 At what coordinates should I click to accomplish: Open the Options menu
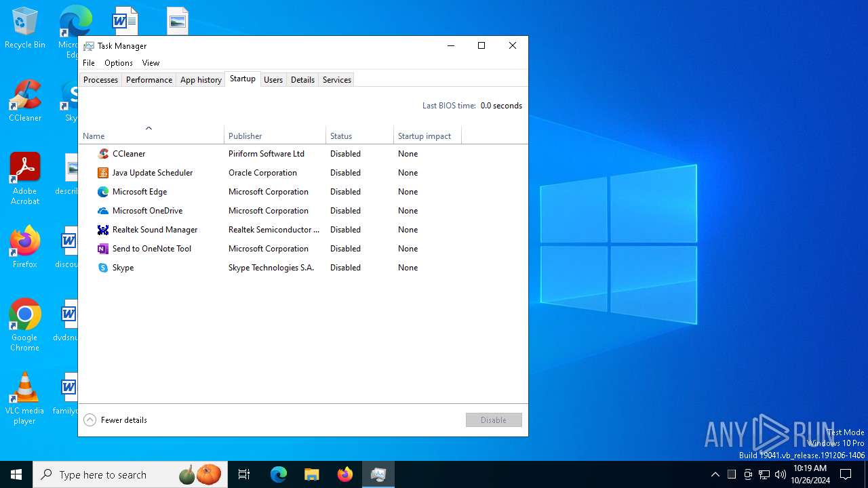click(119, 63)
